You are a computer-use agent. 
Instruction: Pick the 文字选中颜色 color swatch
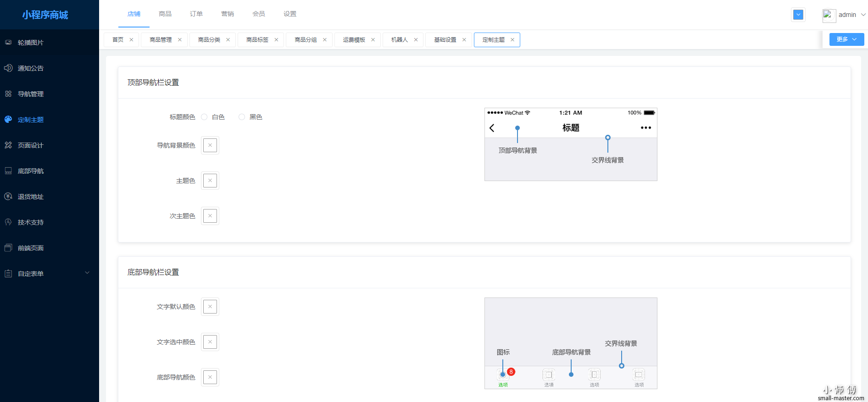210,342
